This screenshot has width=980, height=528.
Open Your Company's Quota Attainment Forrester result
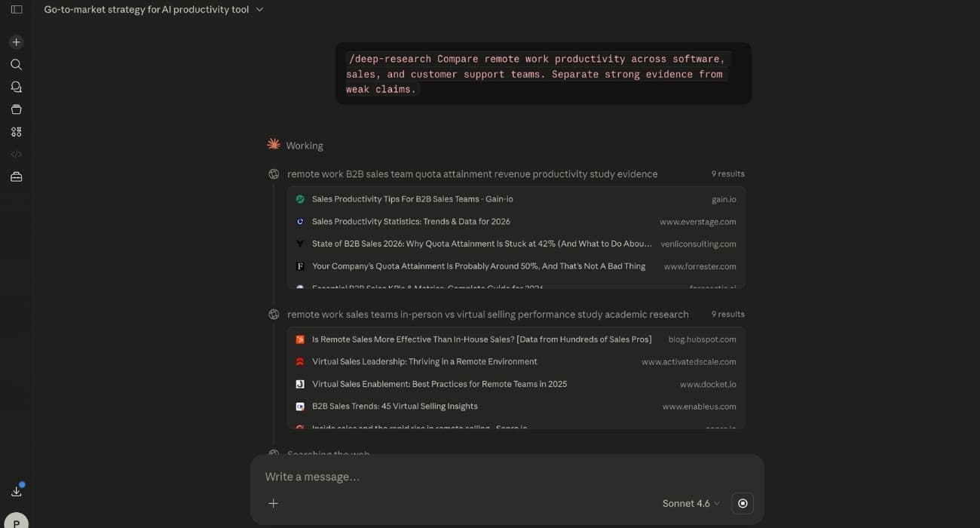[x=479, y=266]
